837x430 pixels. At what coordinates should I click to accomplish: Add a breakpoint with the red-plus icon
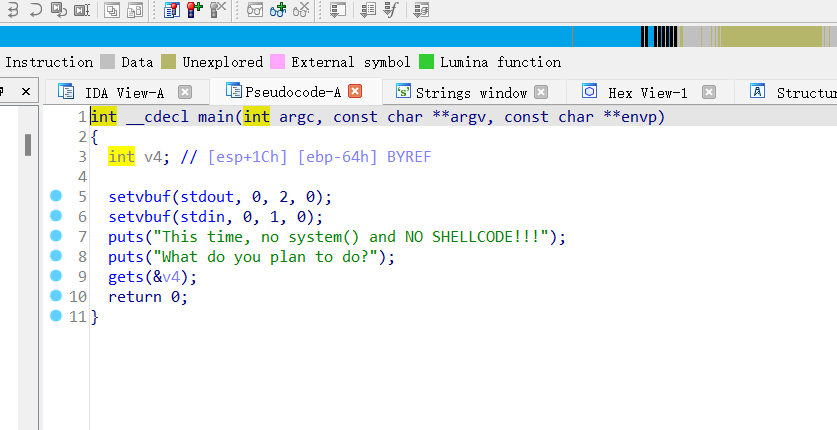195,10
